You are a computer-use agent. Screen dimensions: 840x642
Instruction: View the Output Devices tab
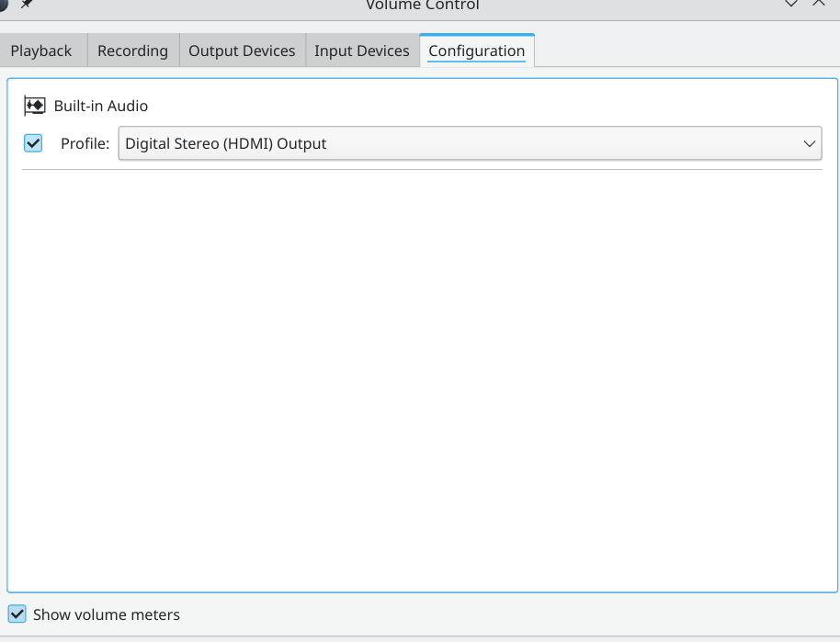242,51
